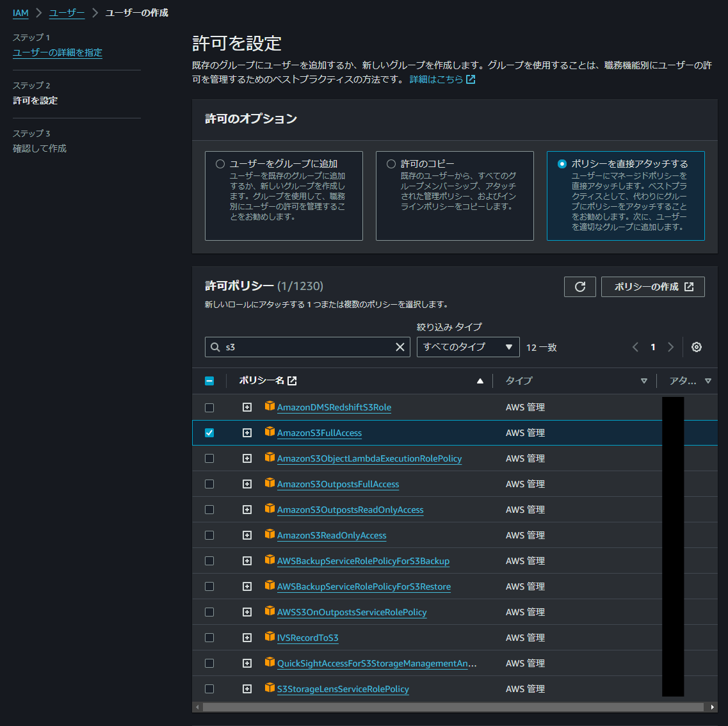728x726 pixels.
Task: Open the 詳細はこちら help link
Action: [437, 79]
